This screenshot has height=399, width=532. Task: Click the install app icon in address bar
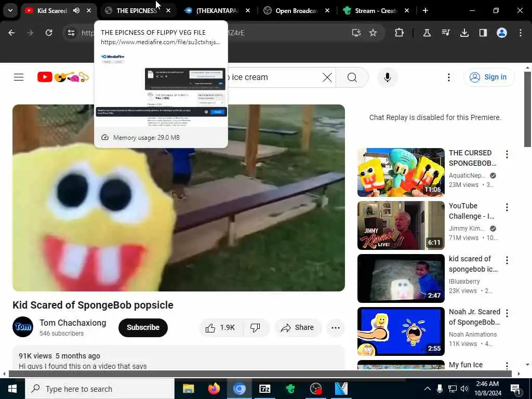click(x=356, y=33)
